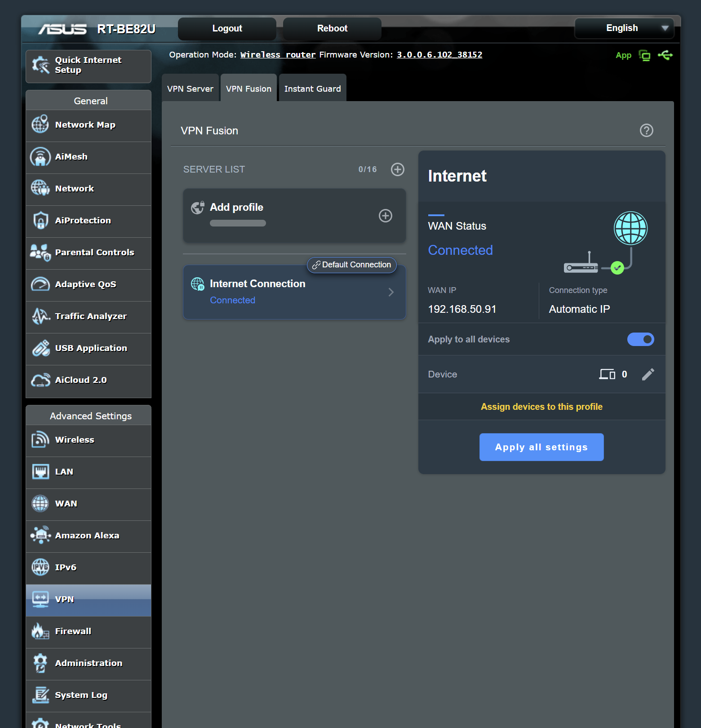The image size is (701, 728).
Task: Select the Internet Connection profile card
Action: tap(294, 292)
